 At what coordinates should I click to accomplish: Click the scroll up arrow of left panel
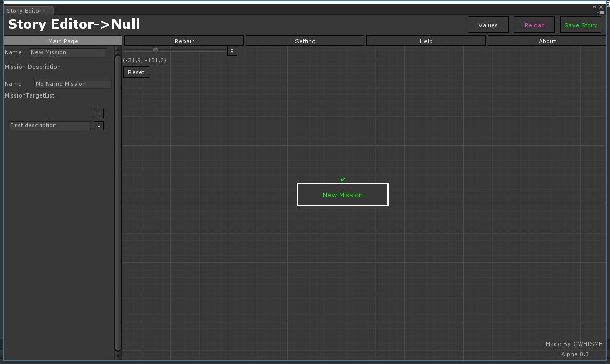pos(118,50)
